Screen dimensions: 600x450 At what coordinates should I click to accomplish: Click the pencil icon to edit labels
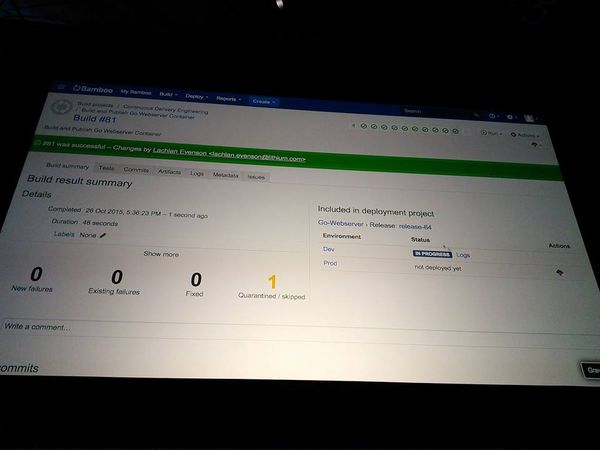click(102, 235)
